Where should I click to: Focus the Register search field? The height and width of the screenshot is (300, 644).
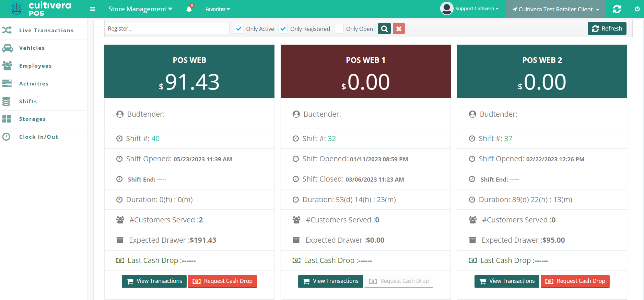[167, 28]
